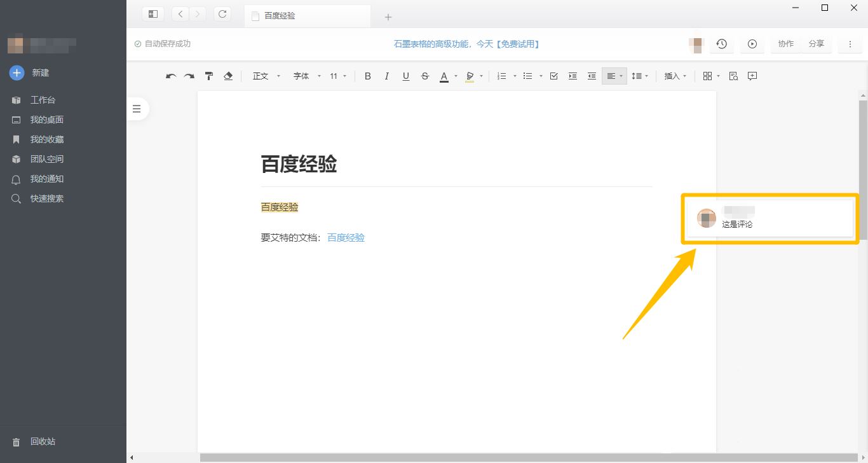868x463 pixels.
Task: Open the font color dropdown arrow
Action: click(x=456, y=76)
